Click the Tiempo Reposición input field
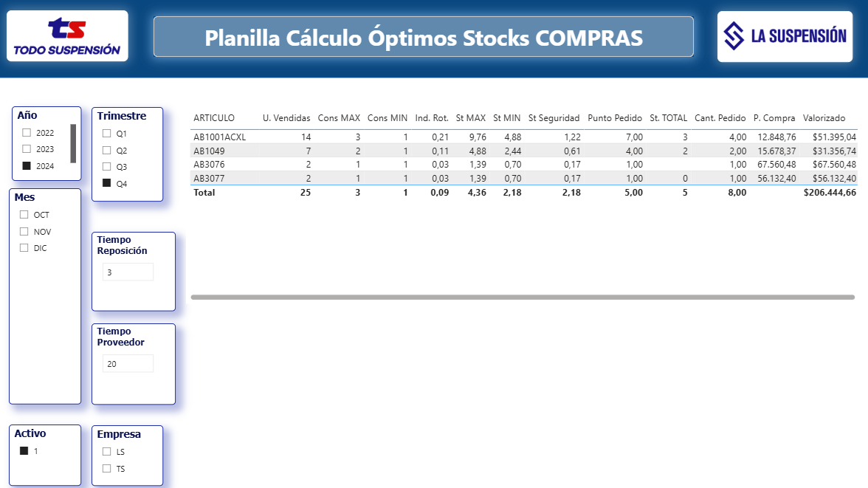Viewport: 868px width, 488px height. tap(128, 272)
